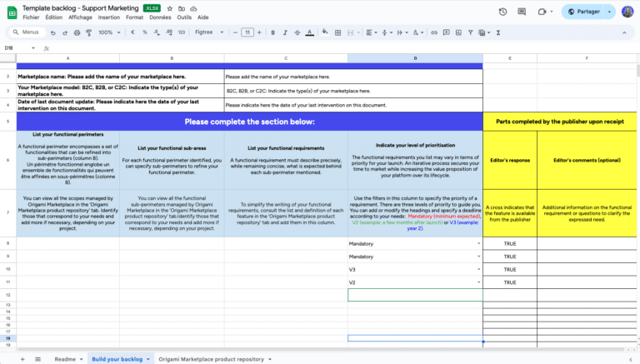Open the 100% zoom dropdown
Image resolution: width=640 pixels, height=364 pixels.
[109, 32]
